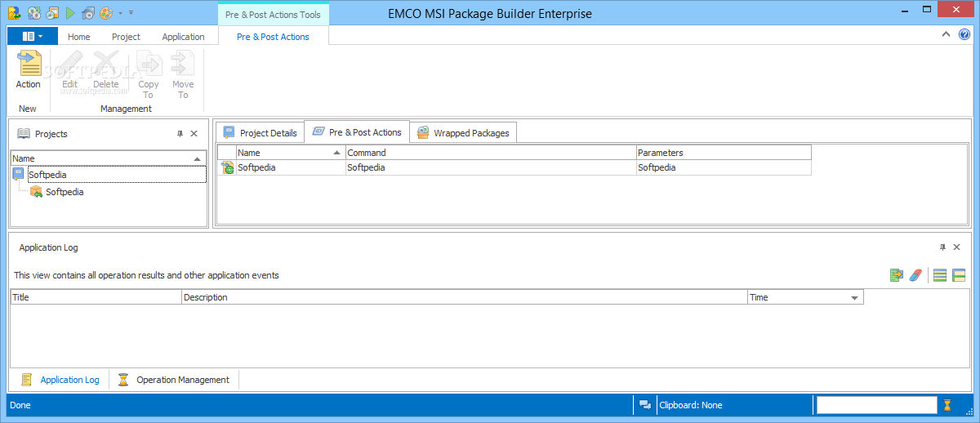Click the green play arrow in the quick access toolbar
This screenshot has height=423, width=980.
click(71, 13)
